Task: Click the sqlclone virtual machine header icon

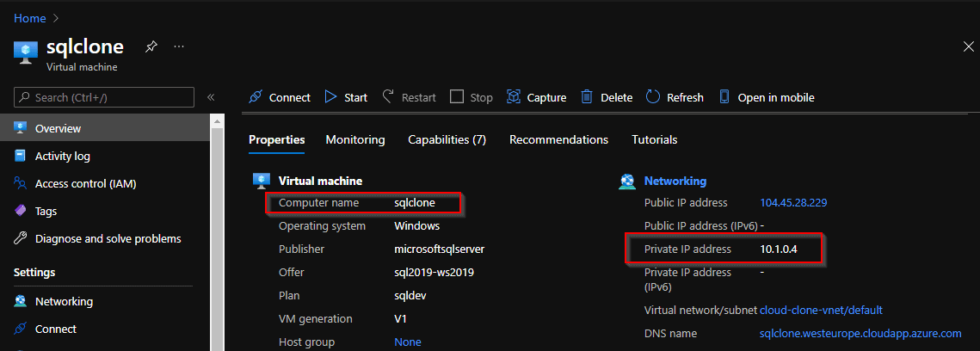Action: pos(26,52)
